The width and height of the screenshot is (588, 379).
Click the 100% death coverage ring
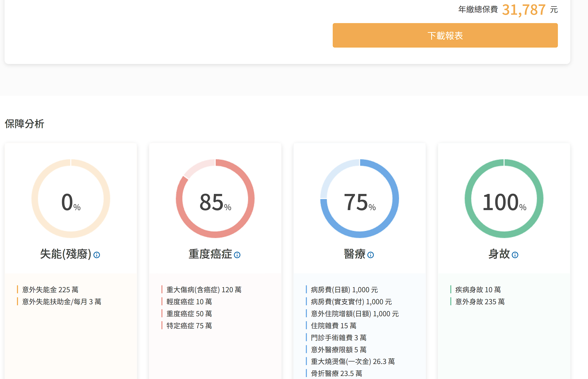pos(504,199)
